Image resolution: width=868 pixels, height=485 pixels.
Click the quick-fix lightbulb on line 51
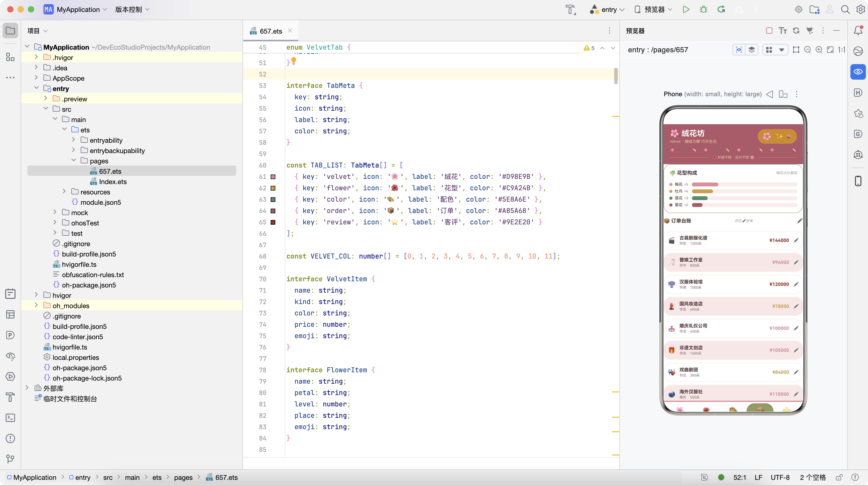(293, 61)
